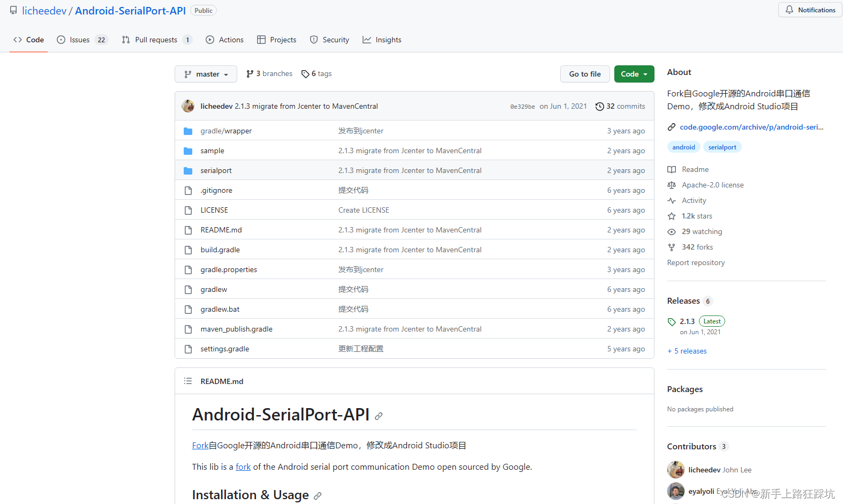The image size is (843, 504).
Task: Open the Code tab
Action: coord(28,40)
